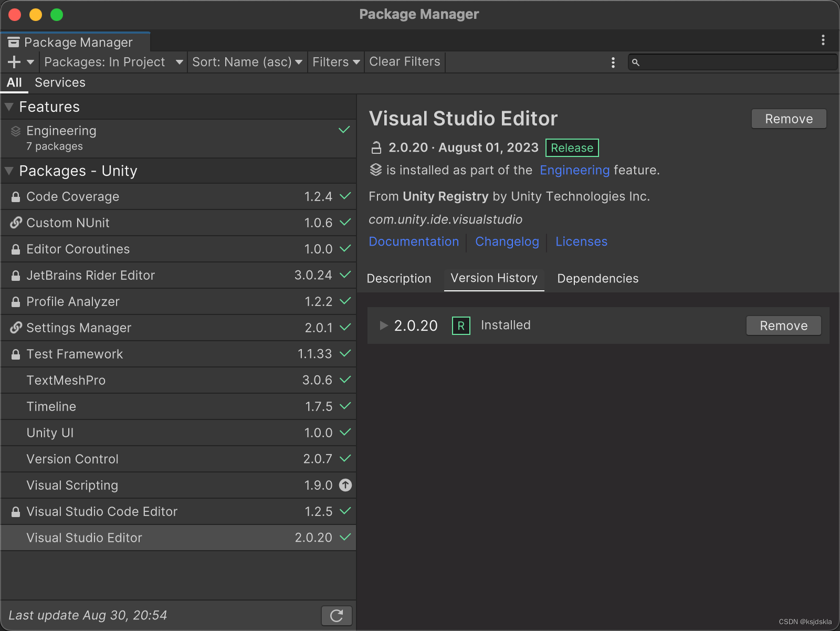
Task: Click the Editor Coroutines lock icon
Action: 16,249
